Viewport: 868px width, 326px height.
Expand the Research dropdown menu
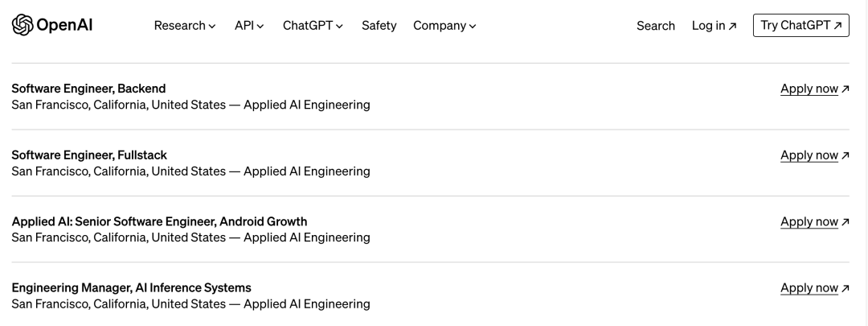pos(184,26)
